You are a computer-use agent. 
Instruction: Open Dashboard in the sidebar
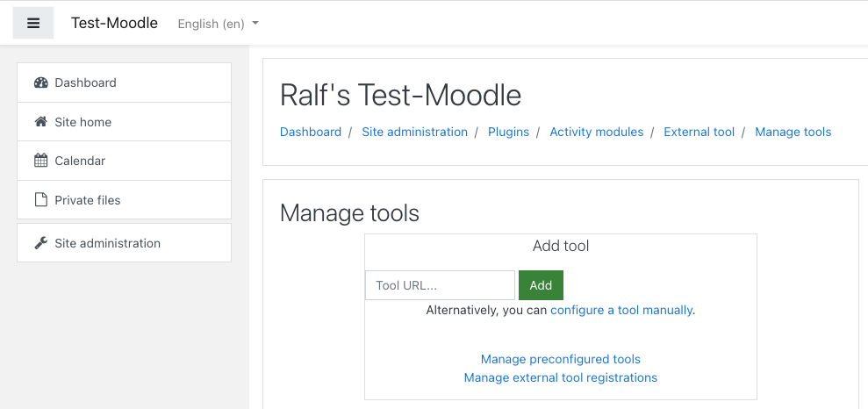coord(124,83)
